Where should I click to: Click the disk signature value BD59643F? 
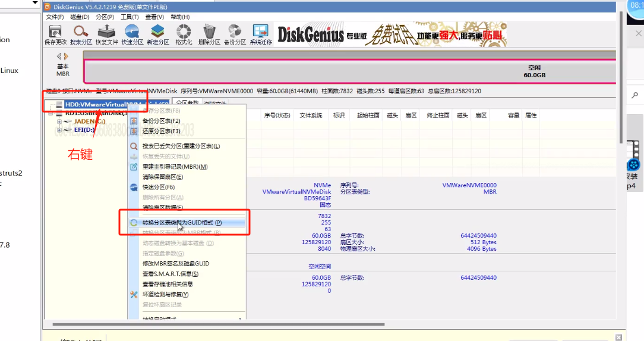pyautogui.click(x=317, y=198)
